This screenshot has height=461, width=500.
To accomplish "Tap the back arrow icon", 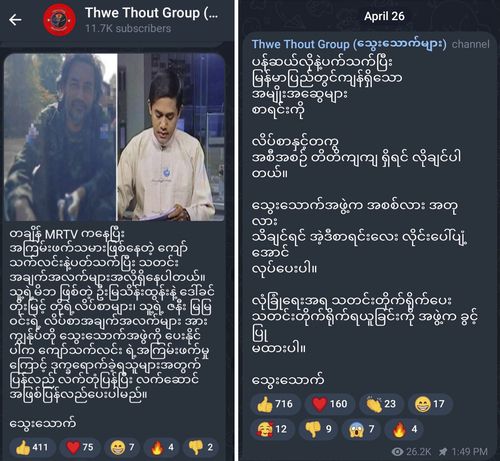I will 15,20.
